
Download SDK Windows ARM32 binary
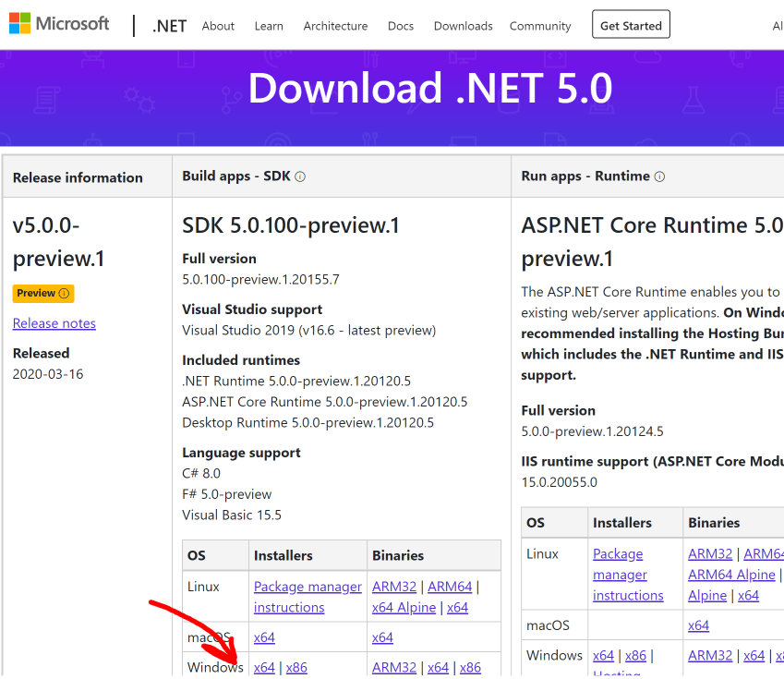[x=394, y=668]
